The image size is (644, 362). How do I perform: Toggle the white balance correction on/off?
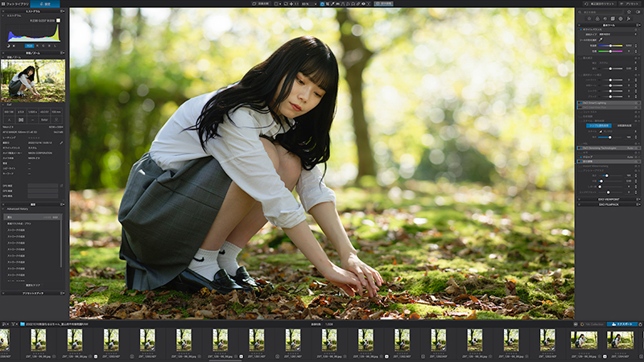pos(580,30)
